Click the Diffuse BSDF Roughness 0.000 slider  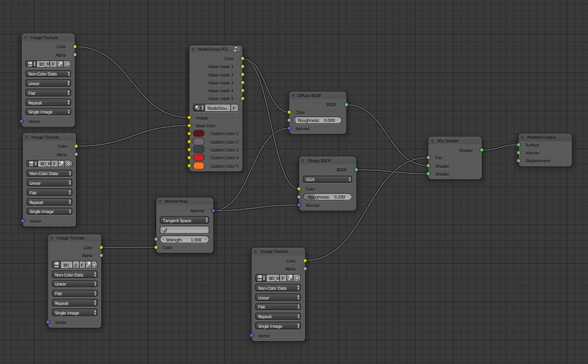(x=318, y=120)
